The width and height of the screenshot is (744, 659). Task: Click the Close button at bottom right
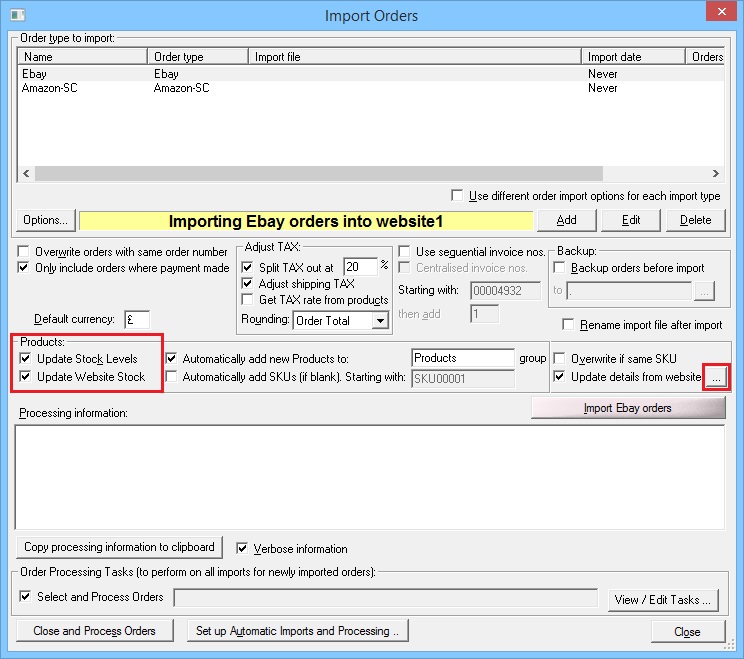pyautogui.click(x=688, y=631)
